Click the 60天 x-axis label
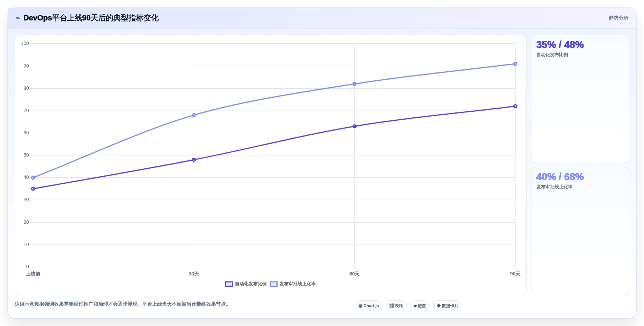The height and width of the screenshot is (326, 644). [354, 274]
